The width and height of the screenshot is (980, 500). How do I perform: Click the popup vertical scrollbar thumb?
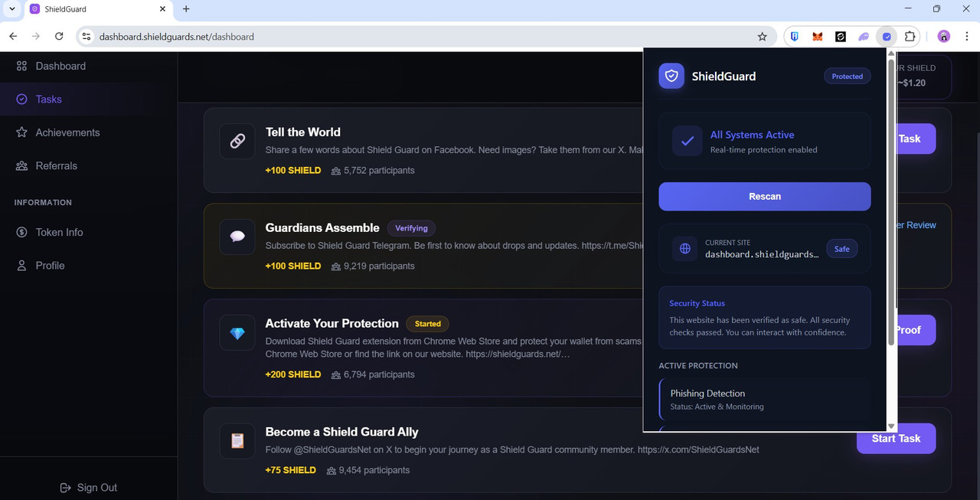[890, 203]
